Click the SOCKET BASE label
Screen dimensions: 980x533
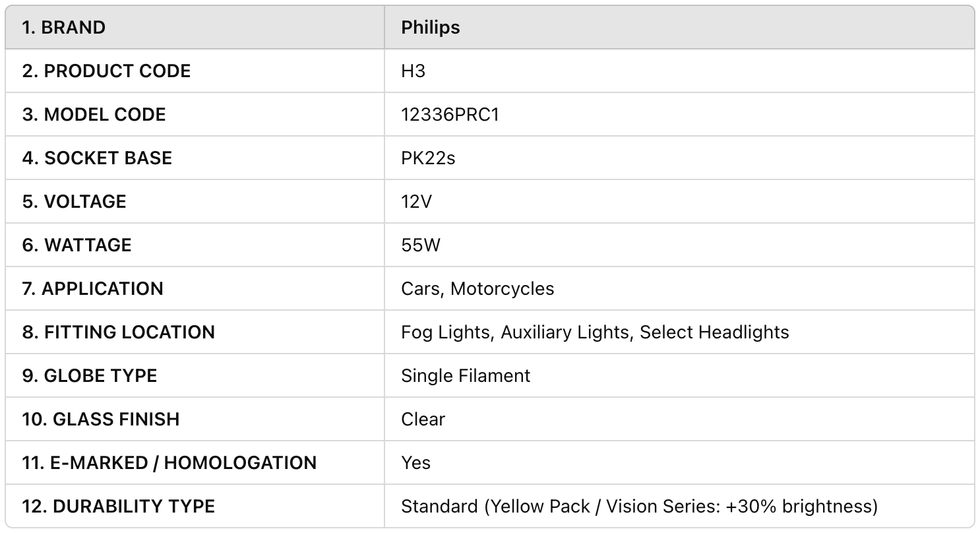(x=97, y=158)
